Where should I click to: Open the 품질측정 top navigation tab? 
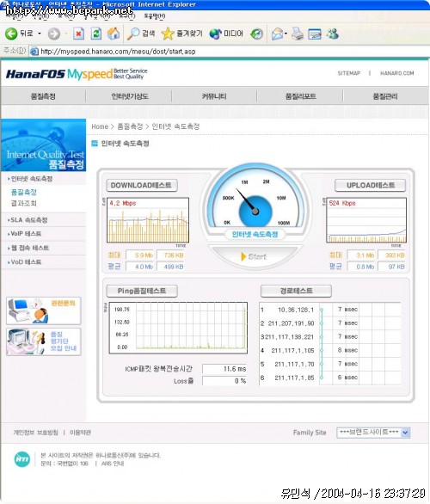tap(43, 96)
